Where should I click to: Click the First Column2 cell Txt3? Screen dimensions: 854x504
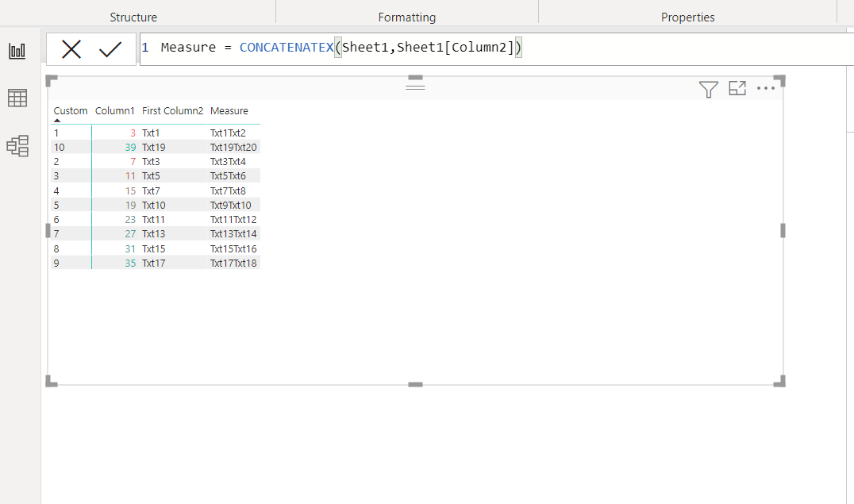[151, 162]
